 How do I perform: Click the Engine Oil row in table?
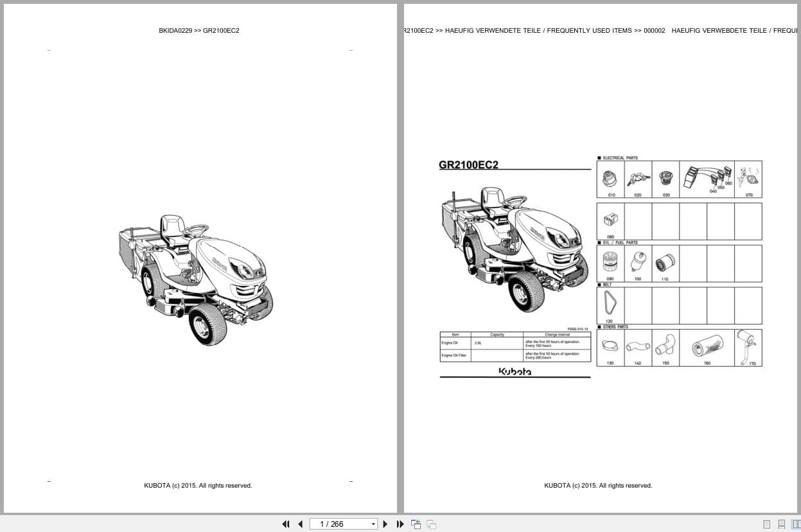[x=515, y=344]
